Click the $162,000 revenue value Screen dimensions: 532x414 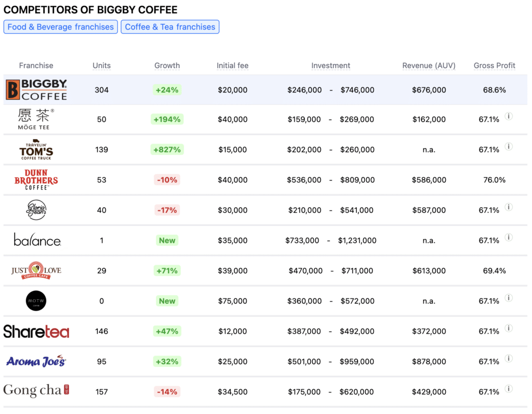click(429, 119)
